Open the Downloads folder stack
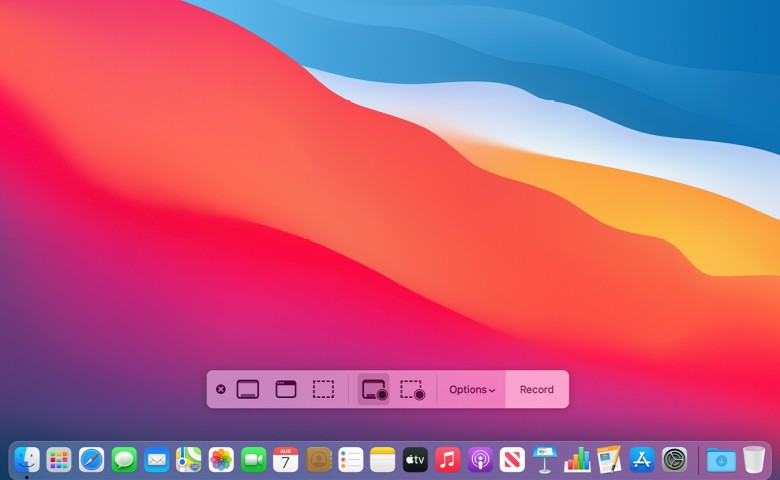The image size is (780, 480). click(721, 460)
